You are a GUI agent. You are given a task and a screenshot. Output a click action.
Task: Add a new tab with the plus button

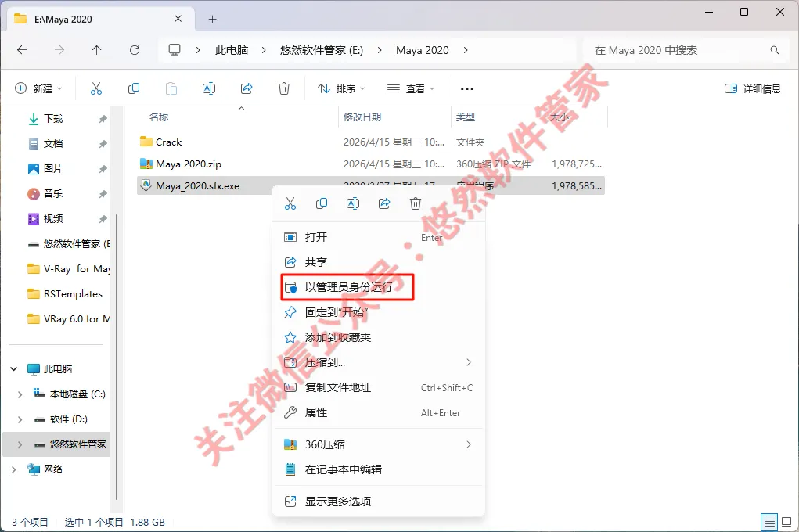coord(213,20)
